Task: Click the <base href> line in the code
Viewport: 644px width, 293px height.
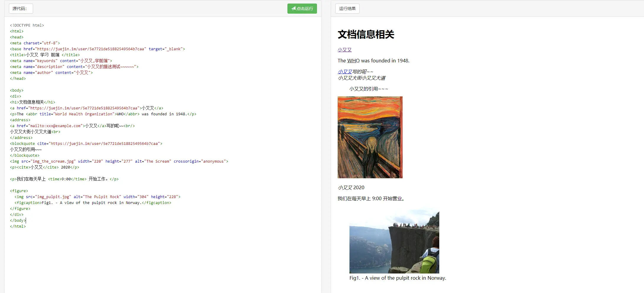Action: (x=97, y=49)
